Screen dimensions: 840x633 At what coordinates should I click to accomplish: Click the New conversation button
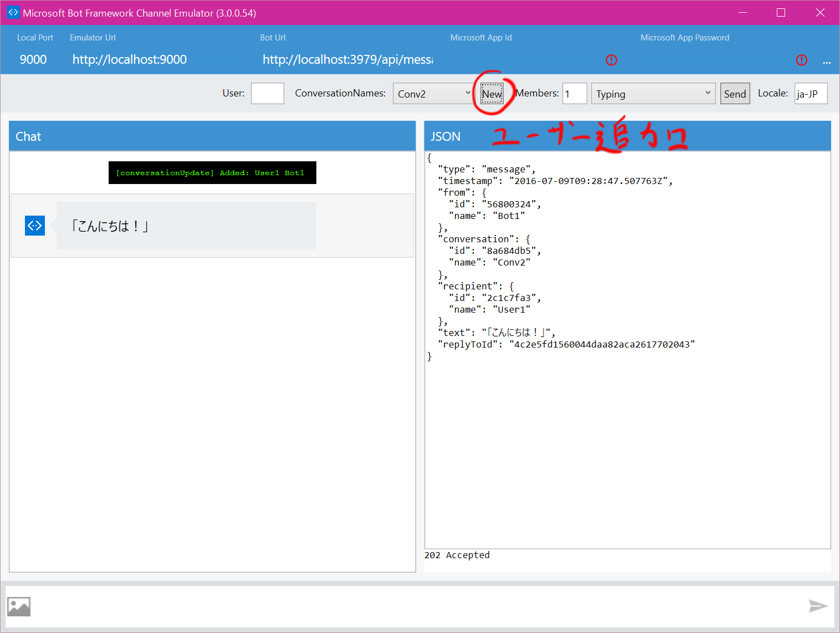(491, 94)
